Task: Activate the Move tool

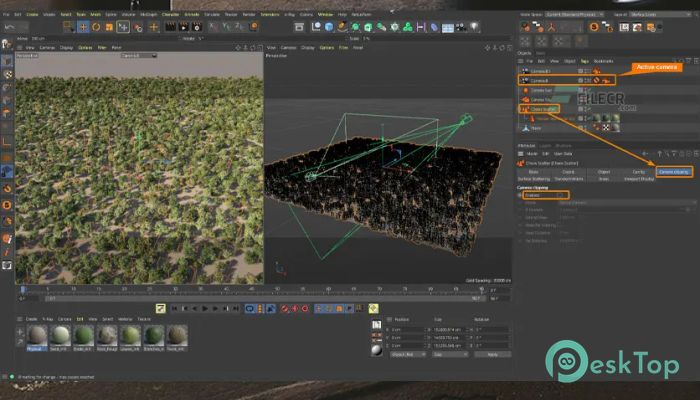Action: (83, 27)
